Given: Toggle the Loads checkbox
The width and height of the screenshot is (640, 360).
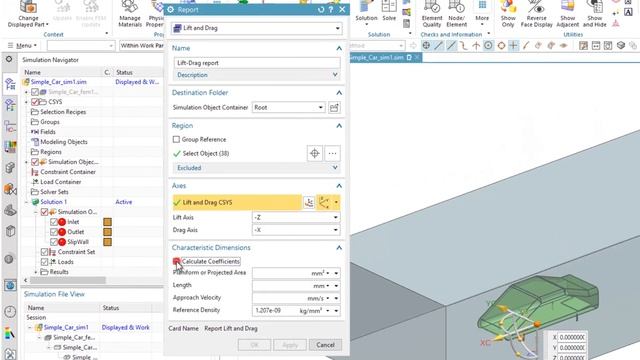Looking at the screenshot, I should 44,262.
